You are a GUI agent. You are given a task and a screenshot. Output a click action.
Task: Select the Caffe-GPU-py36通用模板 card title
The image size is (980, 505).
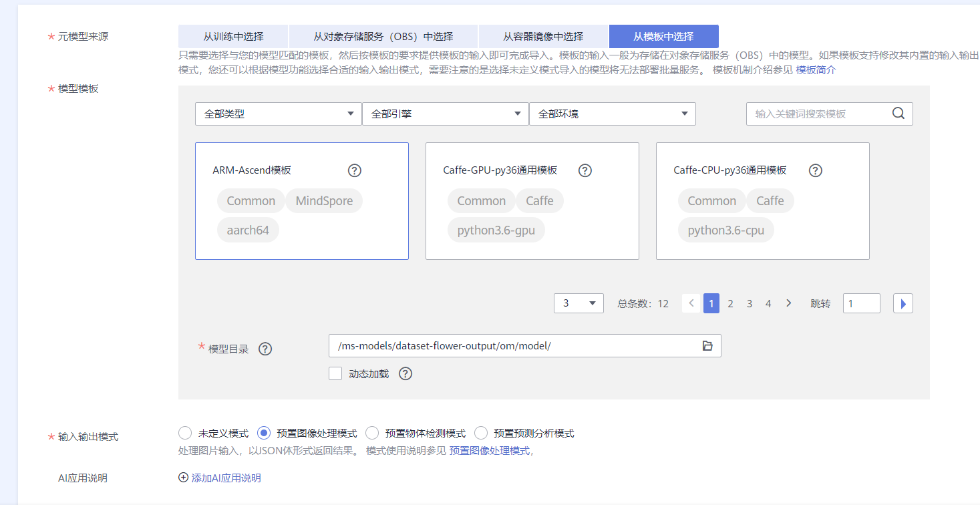[500, 170]
